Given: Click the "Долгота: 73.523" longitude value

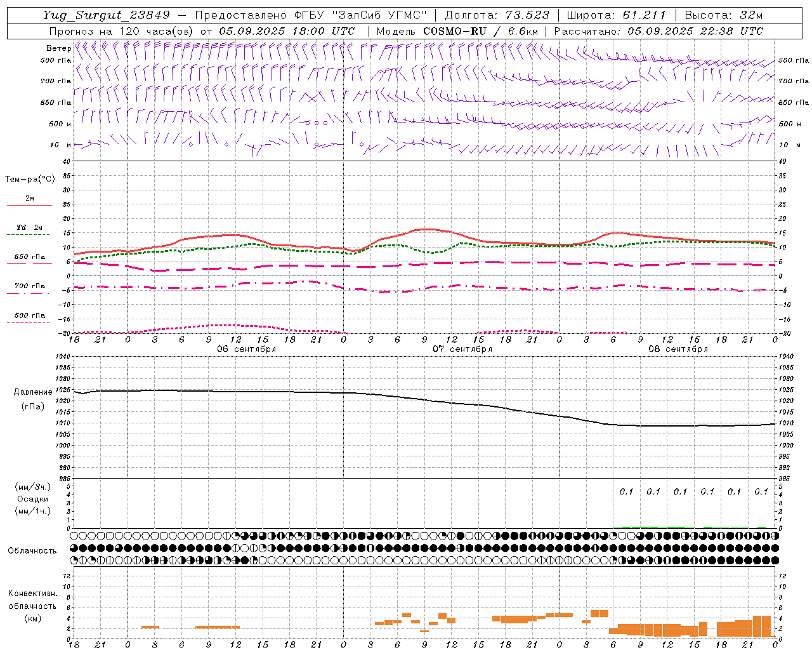Looking at the screenshot, I should pos(497,15).
